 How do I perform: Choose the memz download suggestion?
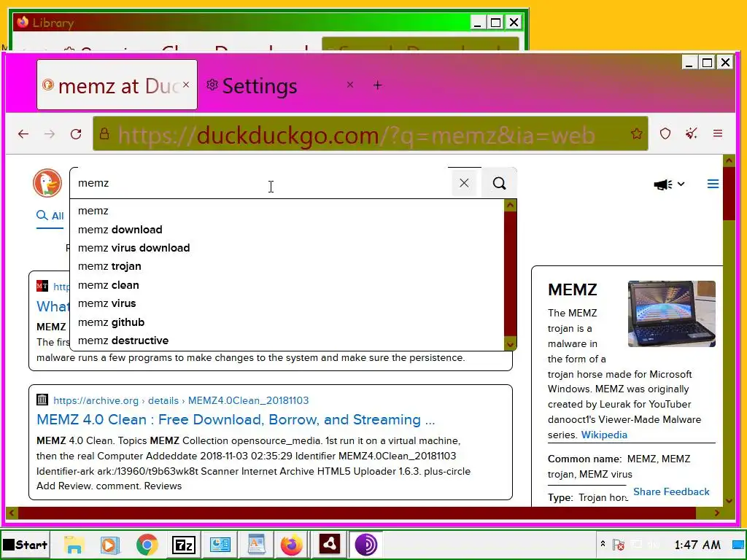point(287,230)
